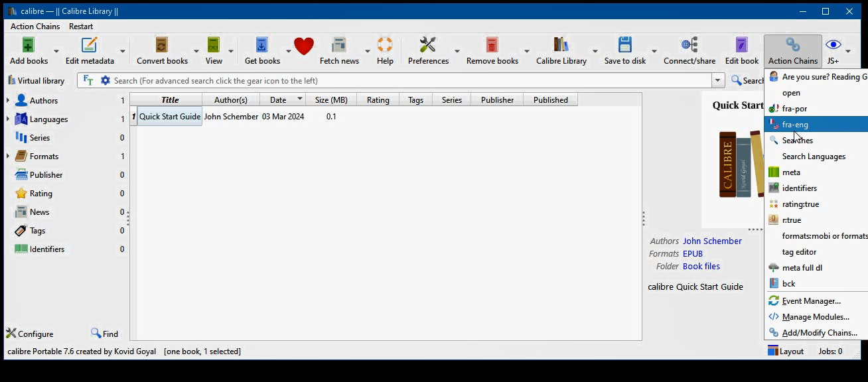The image size is (868, 382).
Task: Focus the search input field
Action: tap(411, 80)
